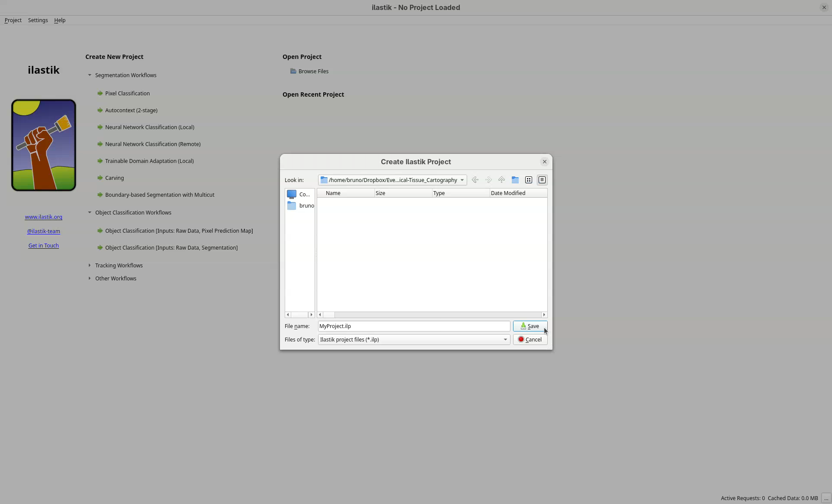Image resolution: width=832 pixels, height=504 pixels.
Task: Collapse Segmentation Workflows section
Action: 90,75
